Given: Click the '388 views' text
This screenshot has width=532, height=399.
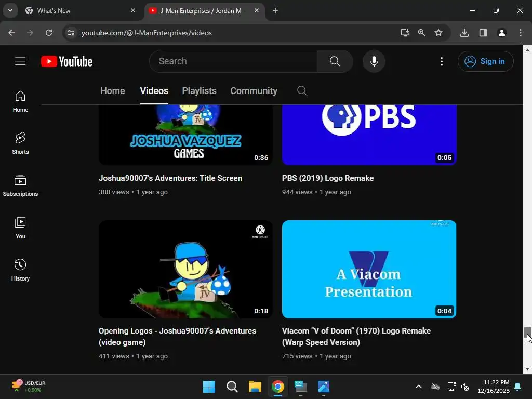Looking at the screenshot, I should [x=114, y=192].
